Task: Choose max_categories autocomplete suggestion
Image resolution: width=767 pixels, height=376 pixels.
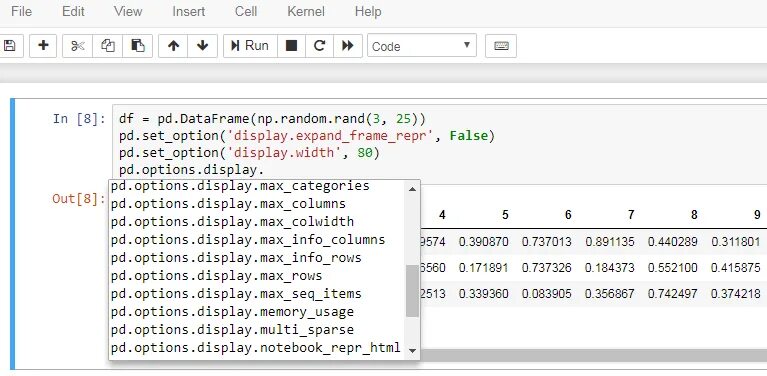Action: 257,186
